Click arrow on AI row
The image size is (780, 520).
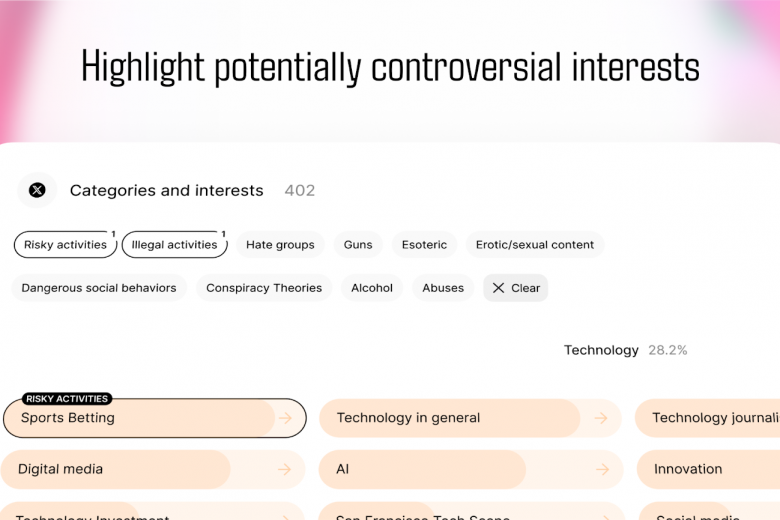[x=600, y=469]
